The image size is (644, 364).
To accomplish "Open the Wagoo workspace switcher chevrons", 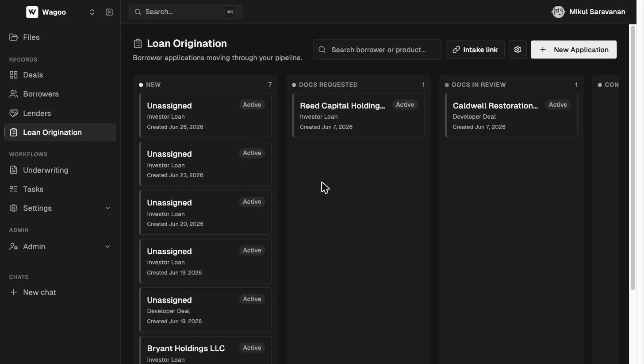I will click(92, 12).
